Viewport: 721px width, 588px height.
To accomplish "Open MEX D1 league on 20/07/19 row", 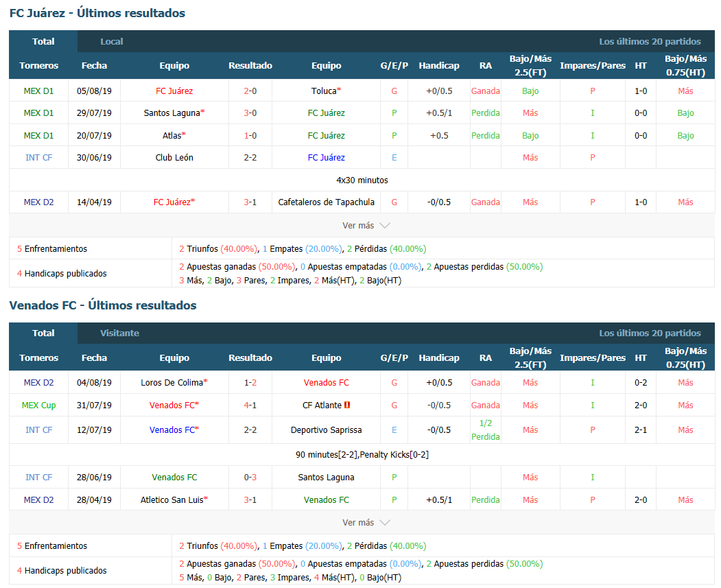I will (38, 136).
